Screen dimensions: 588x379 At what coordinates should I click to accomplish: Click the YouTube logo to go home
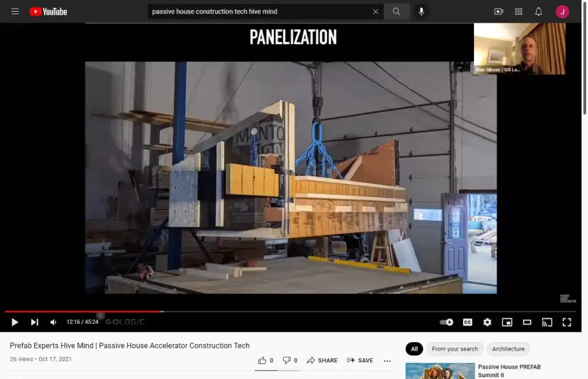pyautogui.click(x=48, y=12)
